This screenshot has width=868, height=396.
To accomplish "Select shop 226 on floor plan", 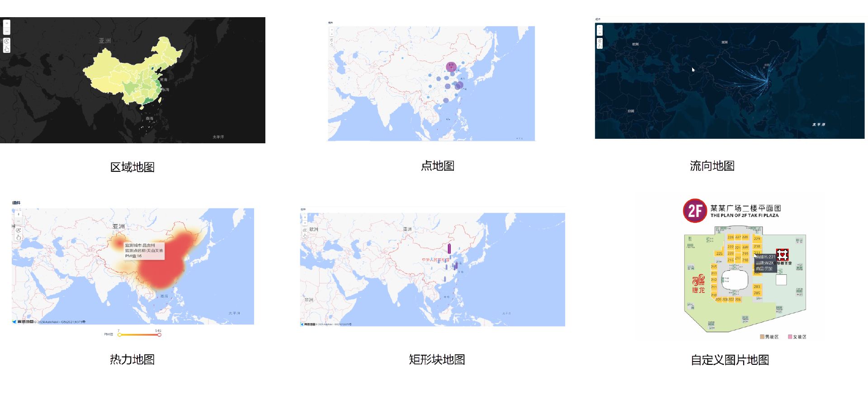I will click(731, 237).
